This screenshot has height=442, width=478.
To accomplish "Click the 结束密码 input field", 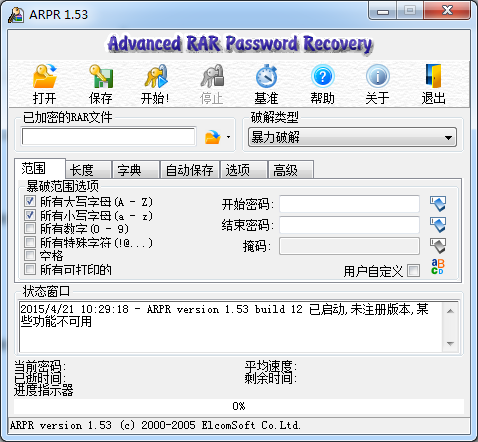I will [x=349, y=225].
